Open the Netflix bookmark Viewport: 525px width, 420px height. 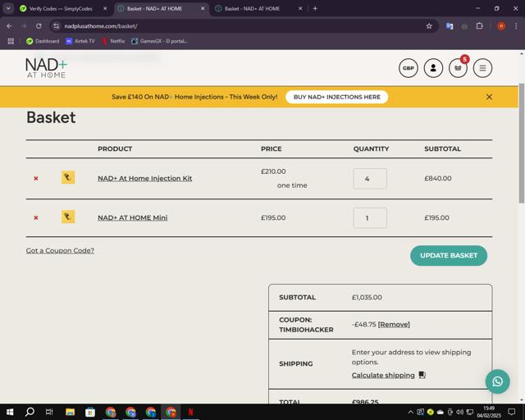click(113, 41)
